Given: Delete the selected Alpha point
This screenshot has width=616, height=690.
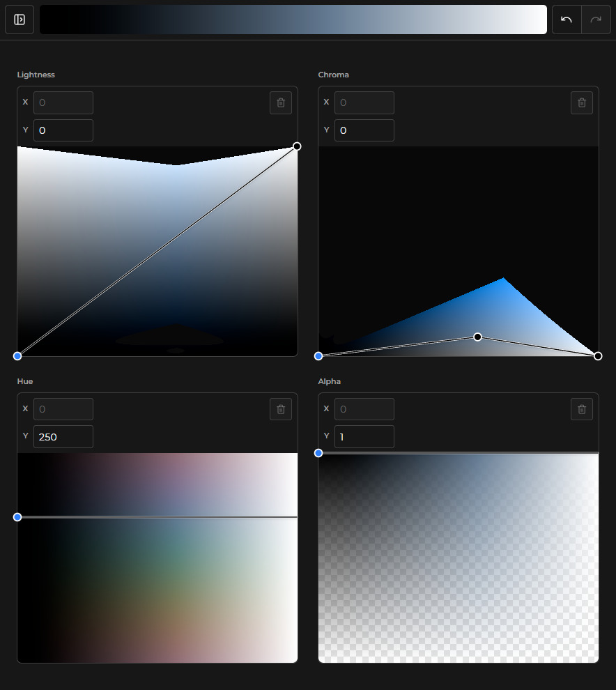Looking at the screenshot, I should (x=582, y=409).
